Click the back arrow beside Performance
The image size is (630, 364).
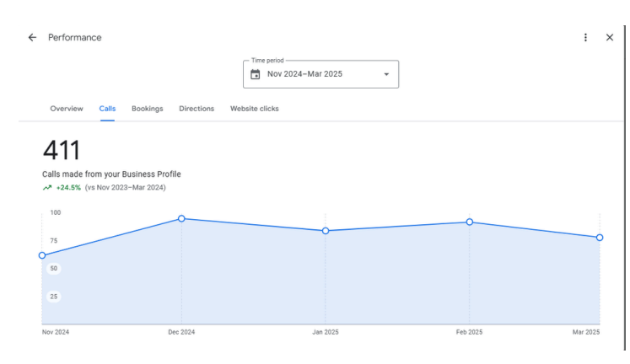click(x=32, y=38)
